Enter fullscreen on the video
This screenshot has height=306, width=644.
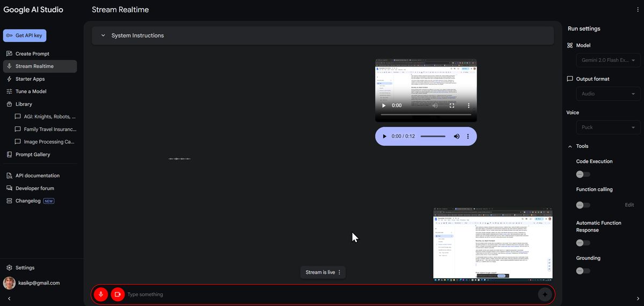(x=452, y=106)
